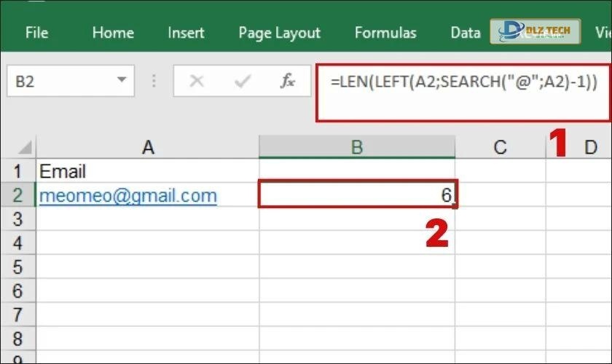Select column A header

tap(147, 147)
